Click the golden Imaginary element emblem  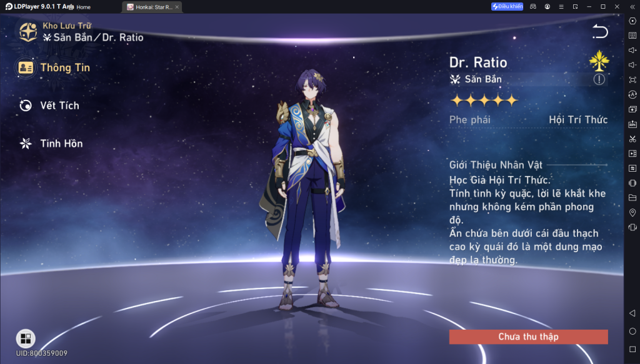pyautogui.click(x=599, y=61)
